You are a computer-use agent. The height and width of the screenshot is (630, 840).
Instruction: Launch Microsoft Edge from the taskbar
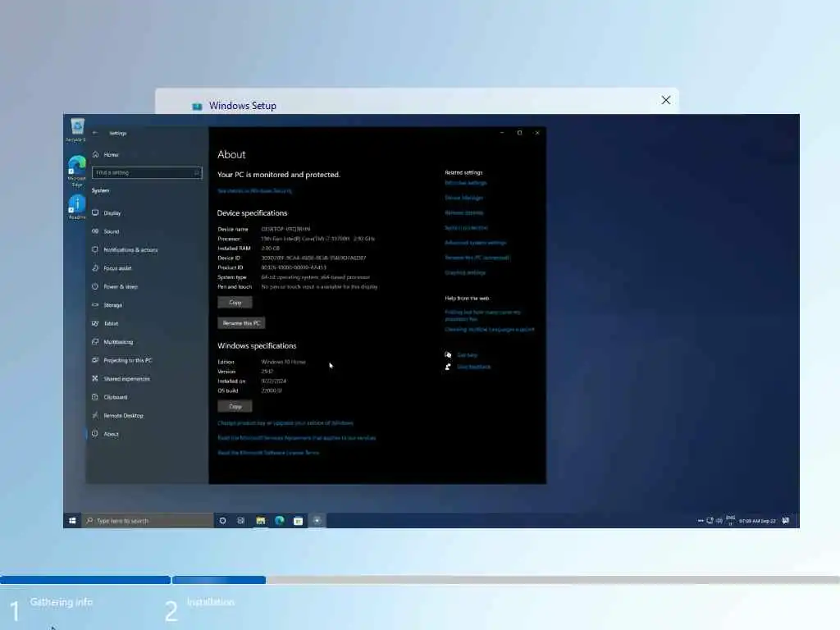(280, 521)
